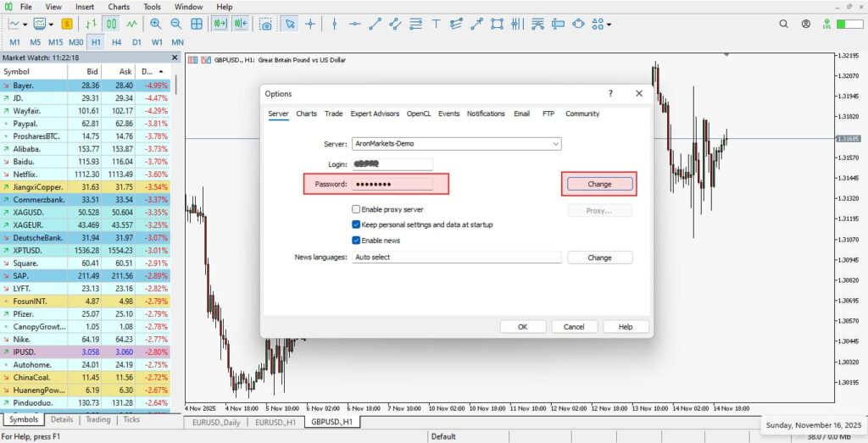Expand the shapes objects dropdown arrow

tap(609, 25)
